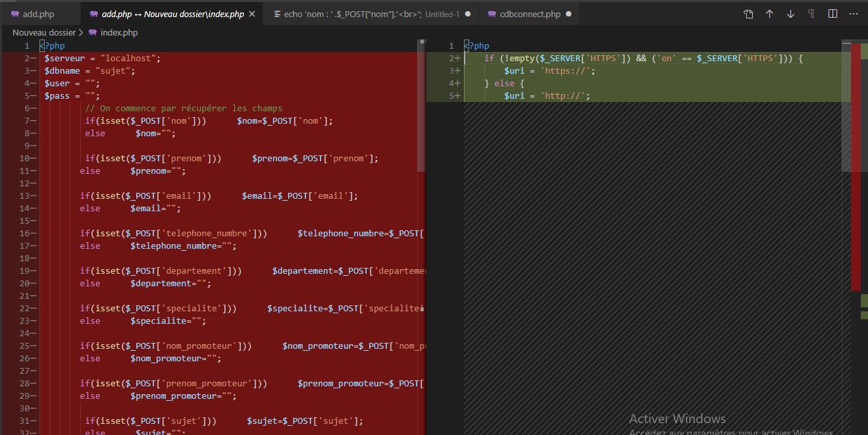Click the PHP elephant icon on add.php tab
This screenshot has width=868, height=435.
pyautogui.click(x=14, y=14)
